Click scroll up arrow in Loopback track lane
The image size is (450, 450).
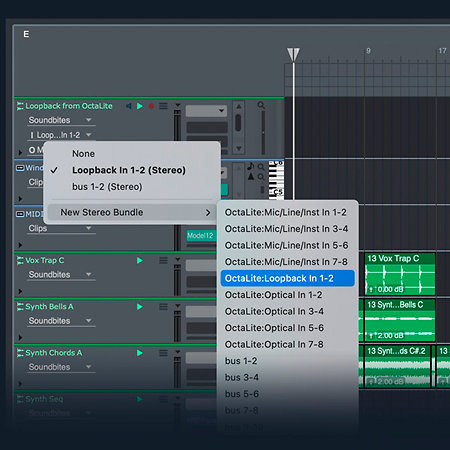click(239, 107)
